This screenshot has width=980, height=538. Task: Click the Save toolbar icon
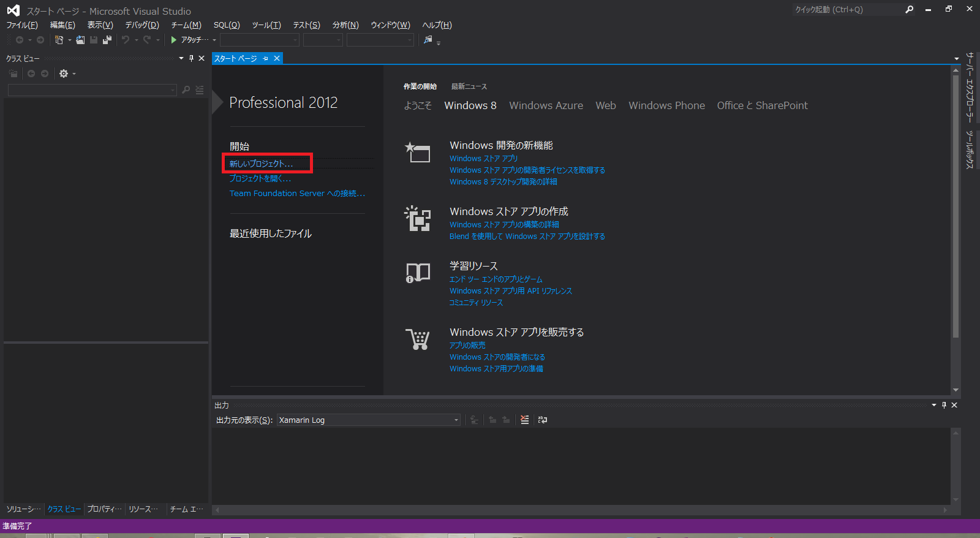pyautogui.click(x=94, y=40)
